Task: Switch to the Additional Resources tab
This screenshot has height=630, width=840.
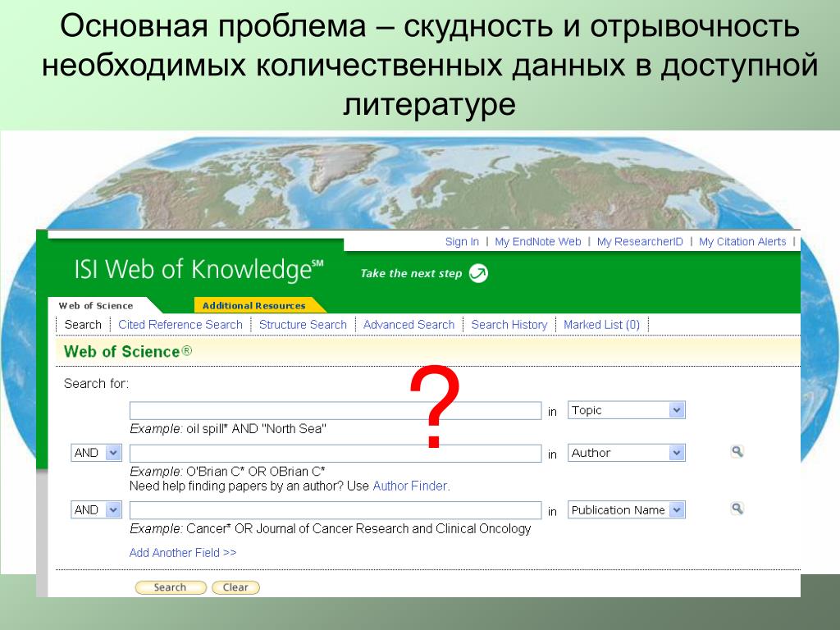Action: 254,305
